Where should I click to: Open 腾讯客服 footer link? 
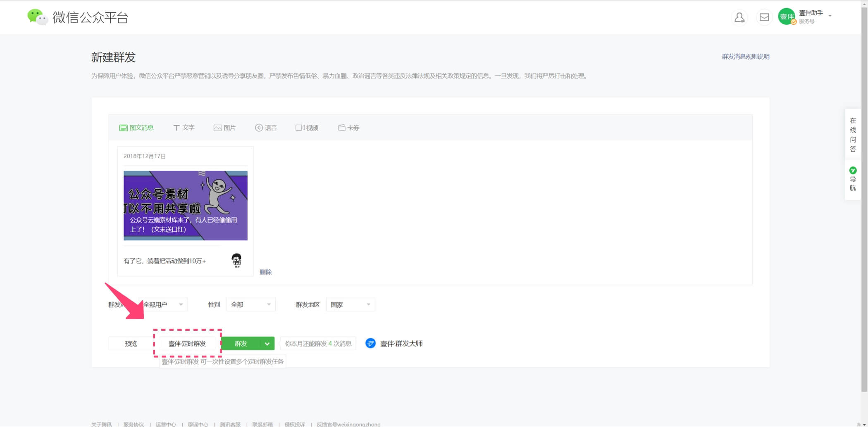click(230, 424)
